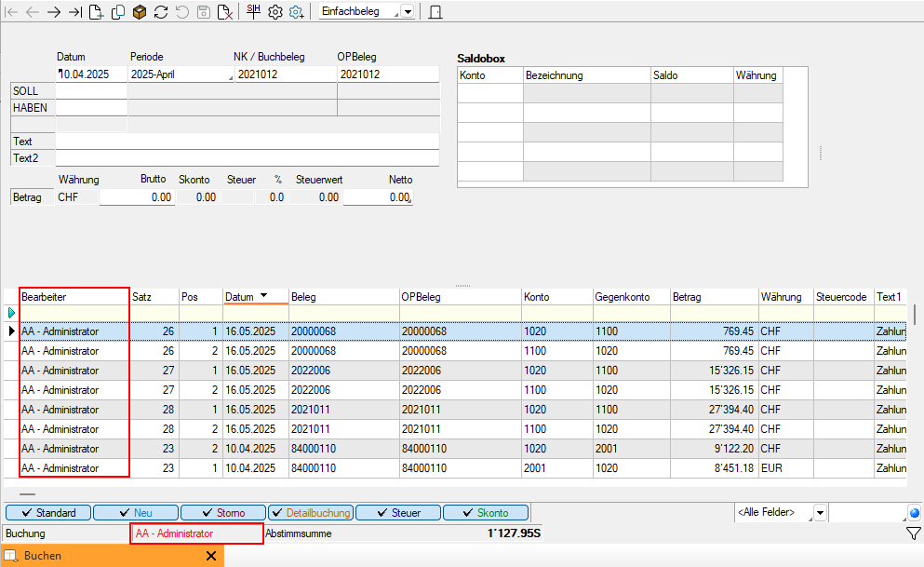Viewport: 924px width, 567px height.
Task: Click Saldobox Konto column header
Action: pyautogui.click(x=490, y=75)
